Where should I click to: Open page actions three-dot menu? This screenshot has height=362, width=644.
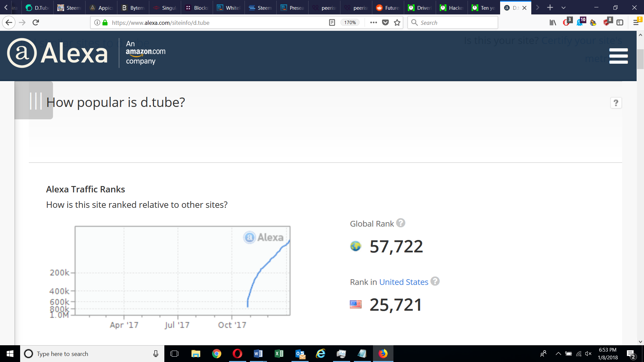pos(373,22)
